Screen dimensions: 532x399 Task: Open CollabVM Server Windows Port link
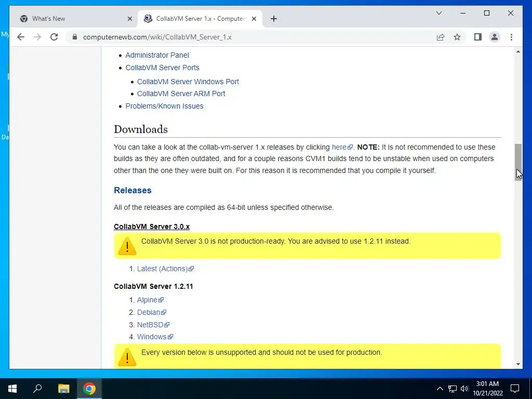tap(188, 82)
